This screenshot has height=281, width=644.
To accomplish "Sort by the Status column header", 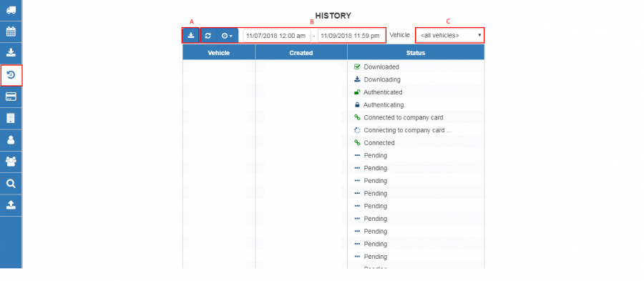I will 416,52.
